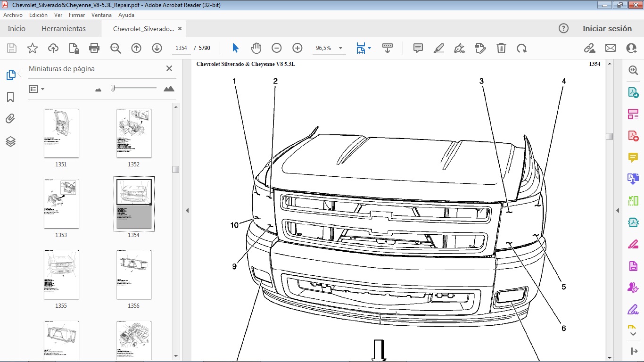This screenshot has height=362, width=644.
Task: Close the Miniaturas de página panel
Action: click(x=169, y=68)
